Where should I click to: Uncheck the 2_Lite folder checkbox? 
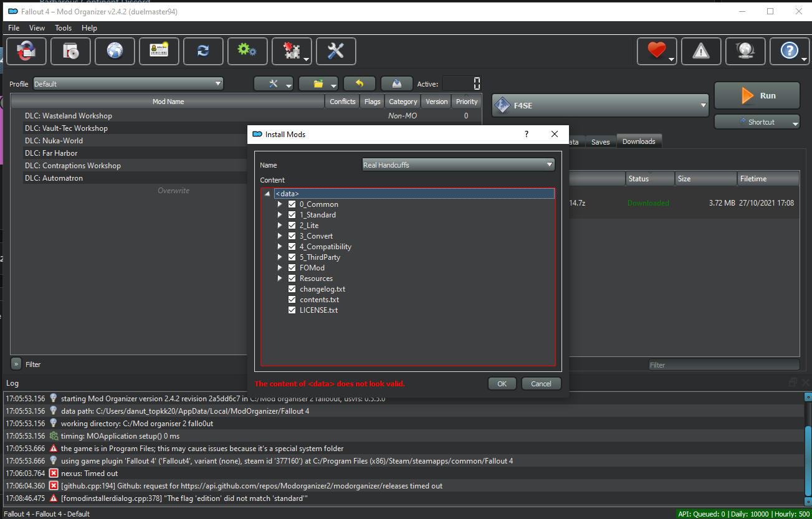(x=292, y=226)
